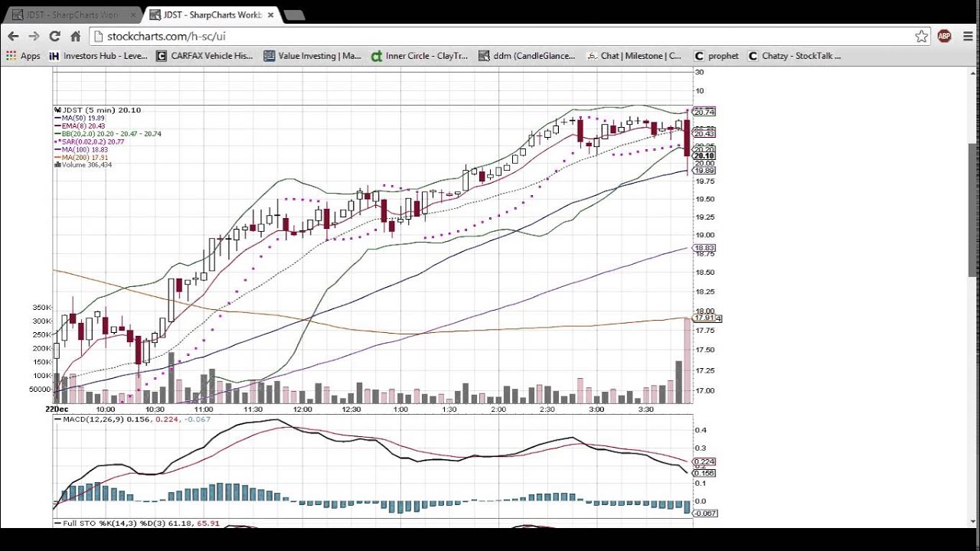Click the 20.74 price tag on right axis
Viewport: 980px width, 551px height.
pyautogui.click(x=704, y=112)
